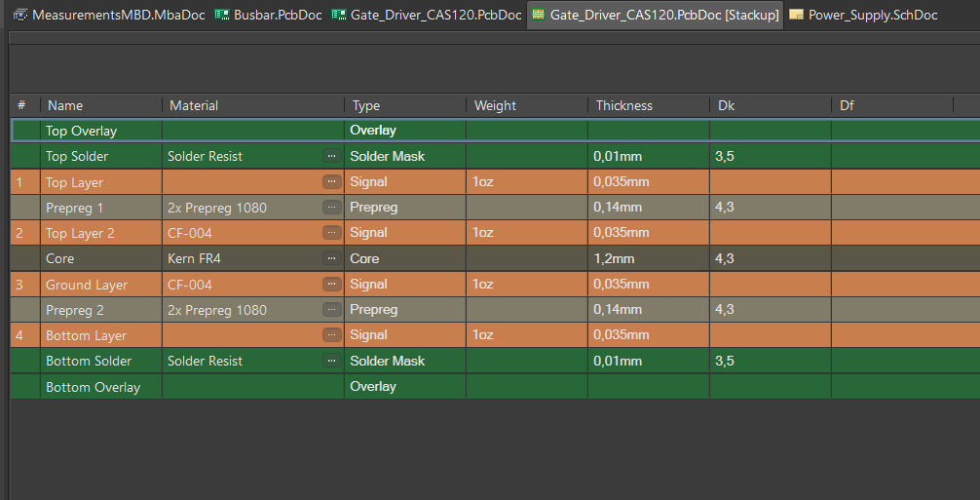Click ellipsis button in Bottom Solder row
This screenshot has height=500, width=980.
pos(331,361)
